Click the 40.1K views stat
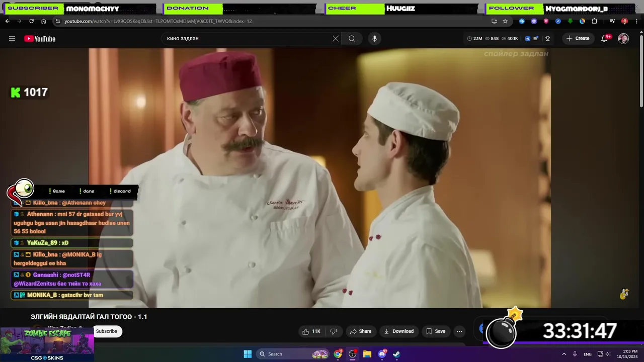The width and height of the screenshot is (644, 362). click(x=509, y=39)
